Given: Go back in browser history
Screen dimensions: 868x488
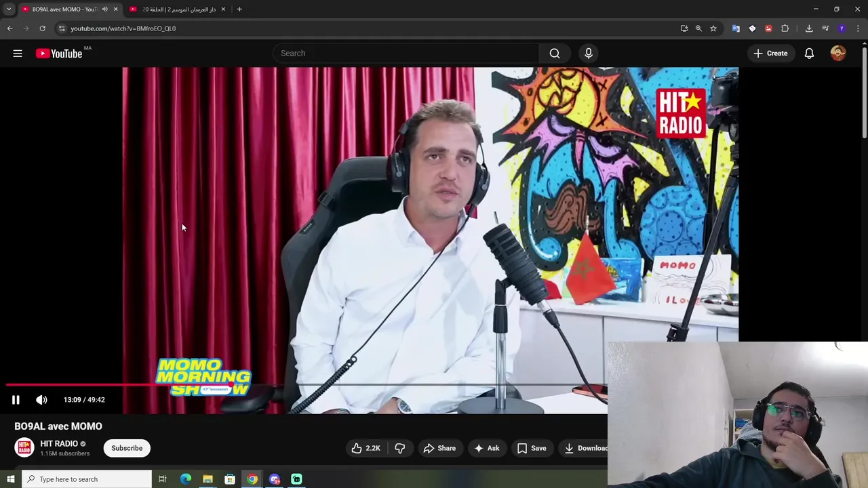Looking at the screenshot, I should [9, 28].
